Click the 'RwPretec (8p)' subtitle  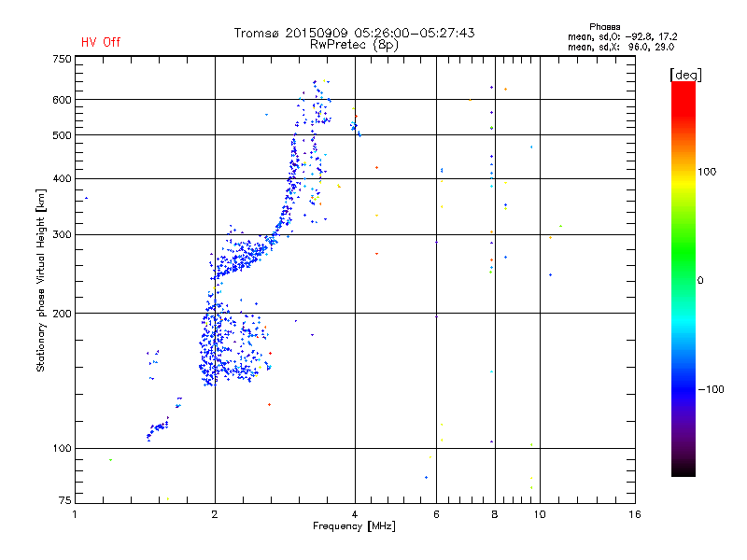(355, 45)
